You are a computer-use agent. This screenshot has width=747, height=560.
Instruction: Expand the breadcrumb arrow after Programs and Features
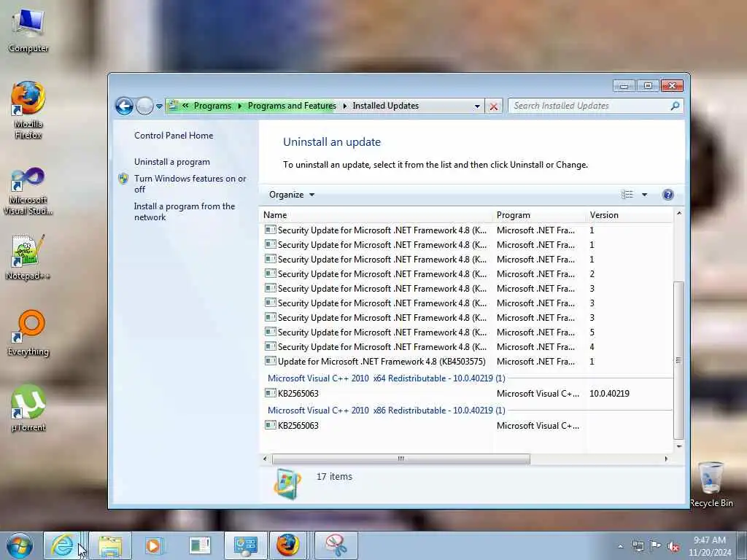344,106
